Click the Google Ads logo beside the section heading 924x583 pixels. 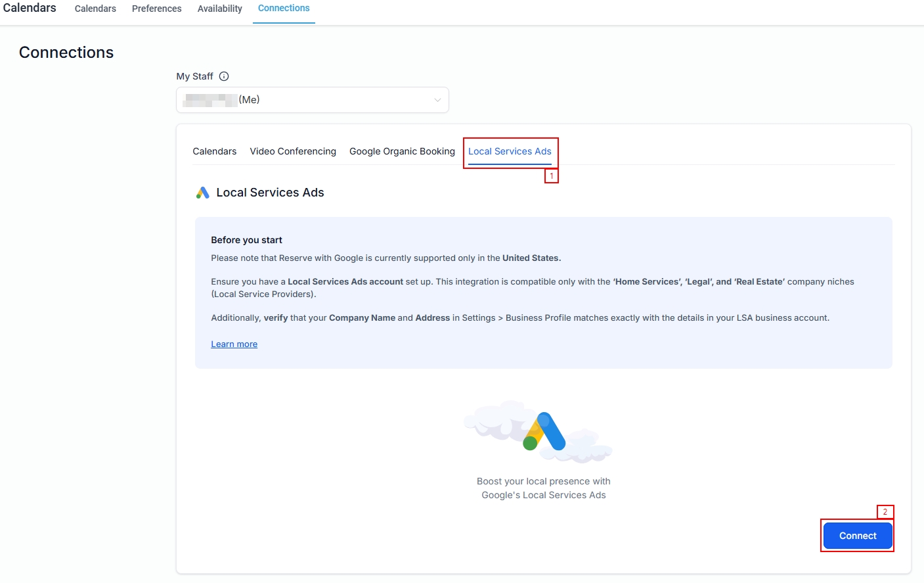(203, 193)
